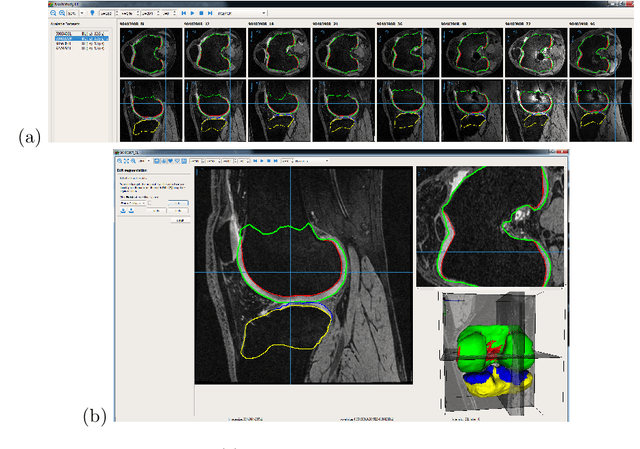The image size is (640, 449).
Task: Click fit-to-window arrows icon in Edit segmentation toolbar
Action: (x=127, y=161)
